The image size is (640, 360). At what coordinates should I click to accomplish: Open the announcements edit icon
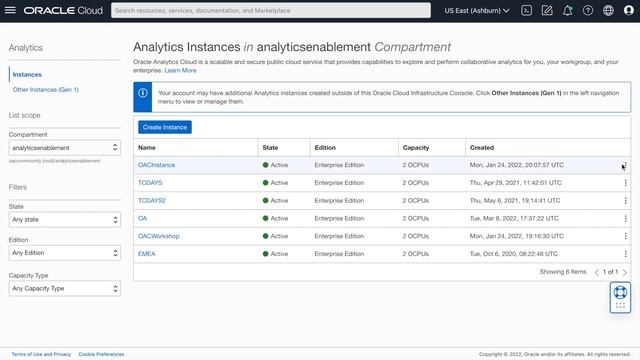[547, 11]
